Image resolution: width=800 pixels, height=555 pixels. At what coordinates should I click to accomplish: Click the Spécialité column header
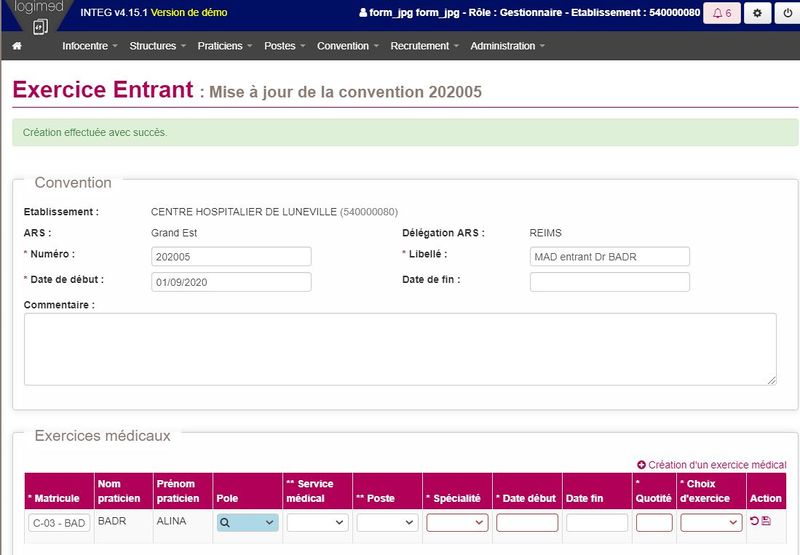tap(457, 491)
